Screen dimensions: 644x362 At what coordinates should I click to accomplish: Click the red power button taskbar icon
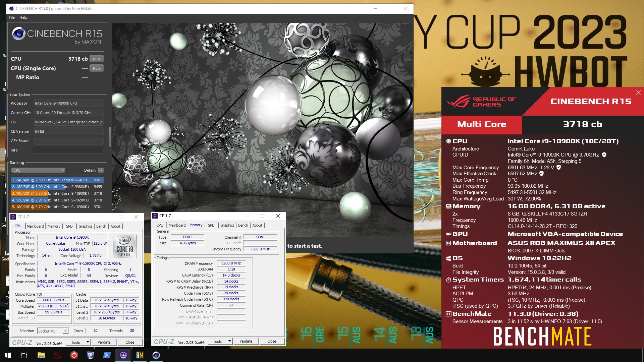tap(74, 355)
